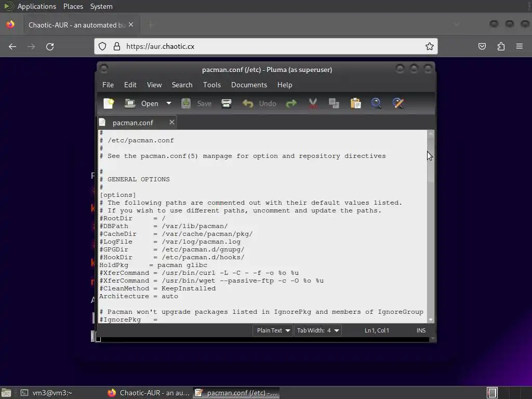
Task: Bookmark this page with the star icon
Action: point(430,46)
